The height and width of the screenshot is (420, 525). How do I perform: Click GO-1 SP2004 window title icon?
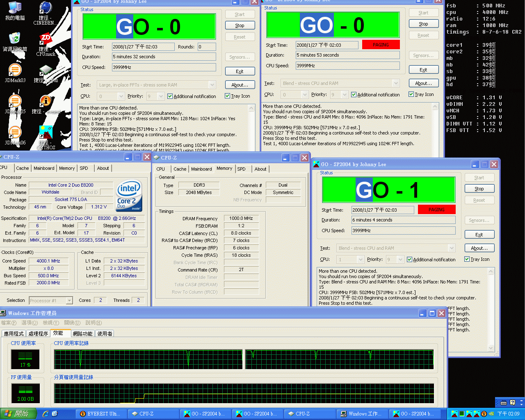point(316,164)
